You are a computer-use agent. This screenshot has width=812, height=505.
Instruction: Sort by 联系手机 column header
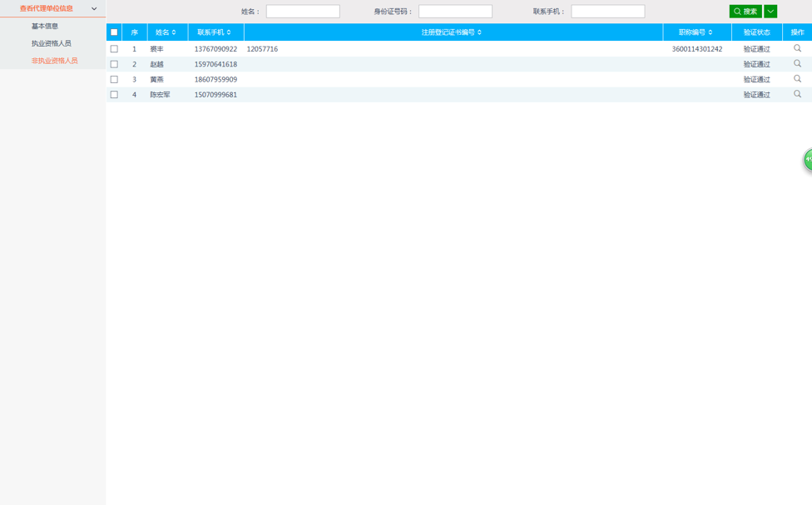click(x=215, y=32)
